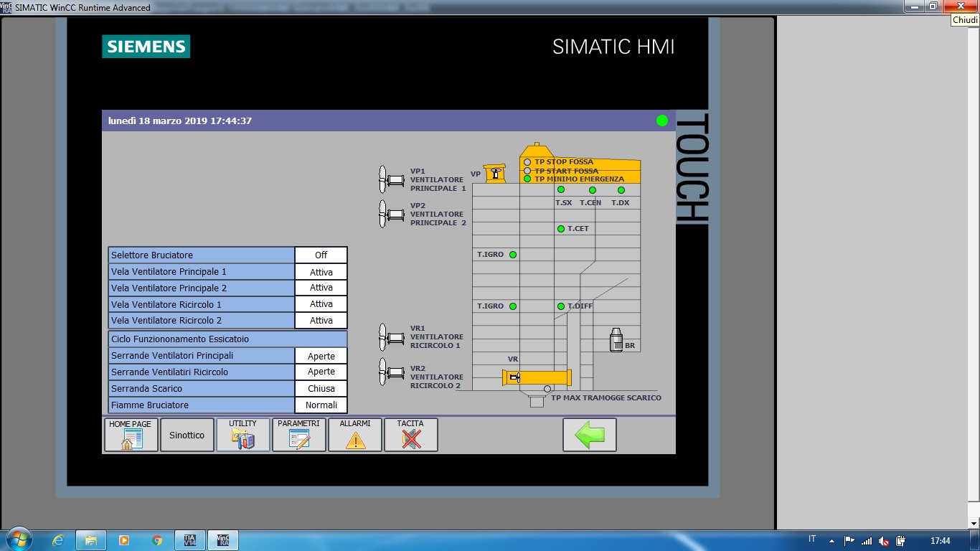Click Serrande Ventilatori Principali Aperte value
980x551 pixels.
(321, 356)
